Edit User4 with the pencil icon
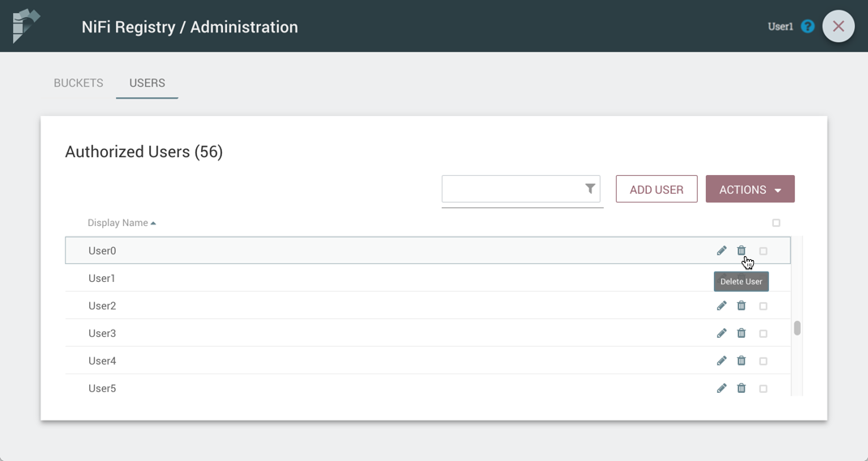Image resolution: width=868 pixels, height=461 pixels. [721, 361]
